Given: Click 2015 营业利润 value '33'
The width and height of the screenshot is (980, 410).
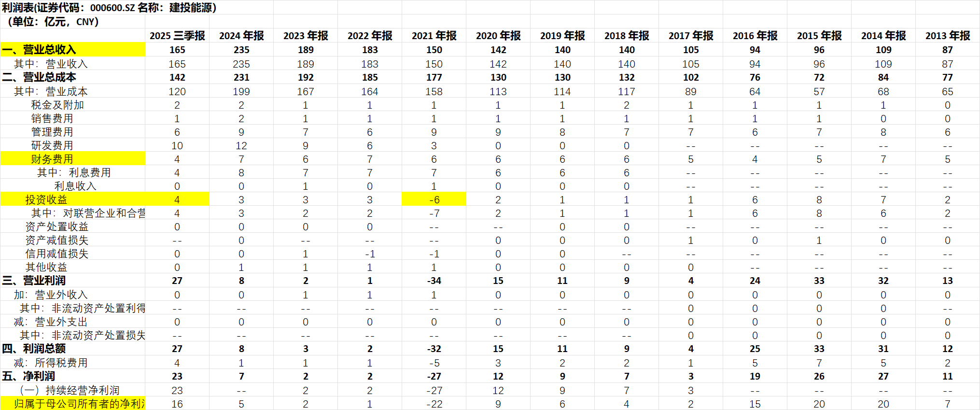Looking at the screenshot, I should [x=819, y=281].
